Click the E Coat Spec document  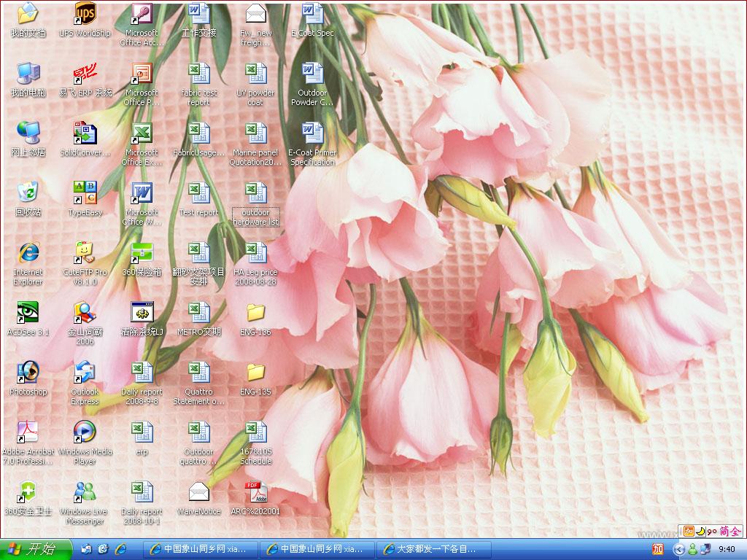(x=312, y=20)
